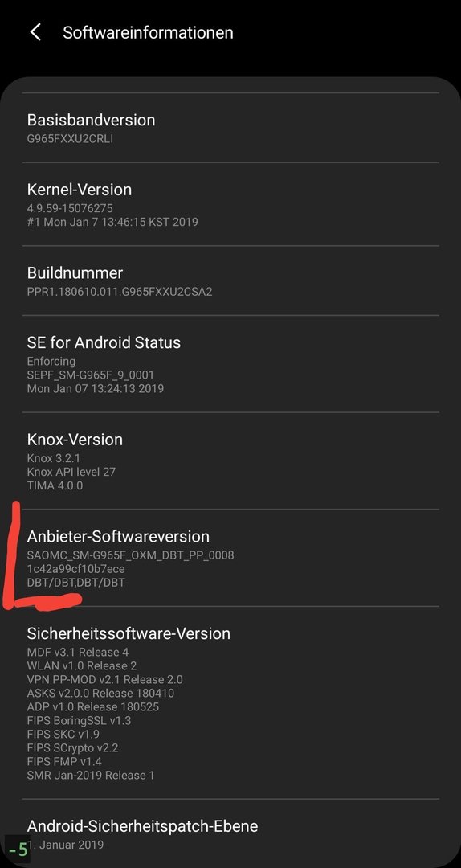Screen dimensions: 461x868
Task: Tap the Enforcing status text
Action: (x=51, y=362)
